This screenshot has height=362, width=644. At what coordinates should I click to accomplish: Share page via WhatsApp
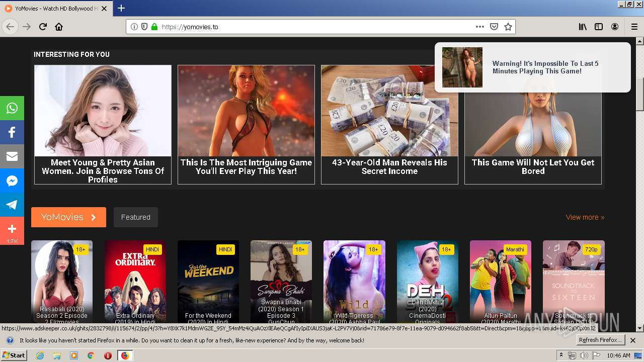12,108
